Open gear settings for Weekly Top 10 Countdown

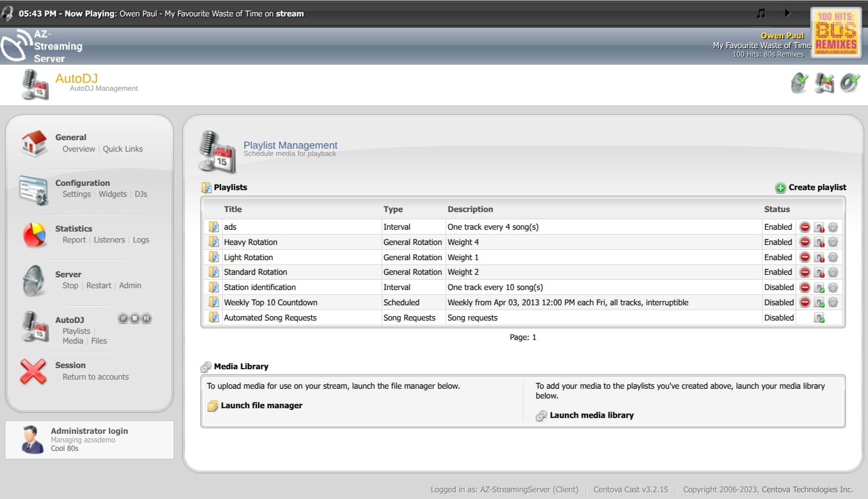point(833,303)
